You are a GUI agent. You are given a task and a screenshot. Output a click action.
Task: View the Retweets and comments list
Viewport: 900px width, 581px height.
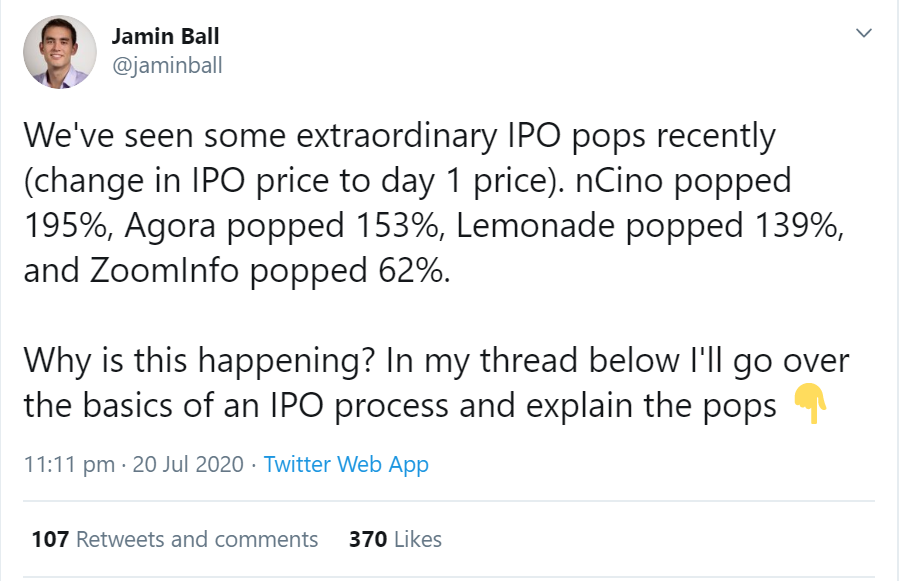(x=197, y=539)
